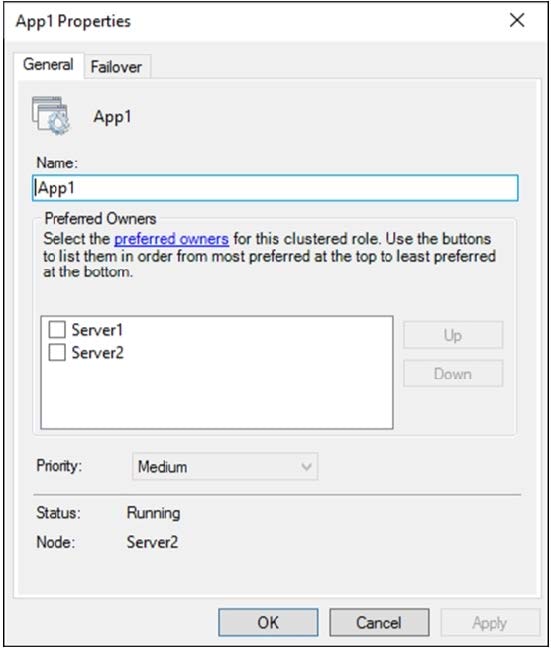Select the Server2 label in owners list

[97, 353]
